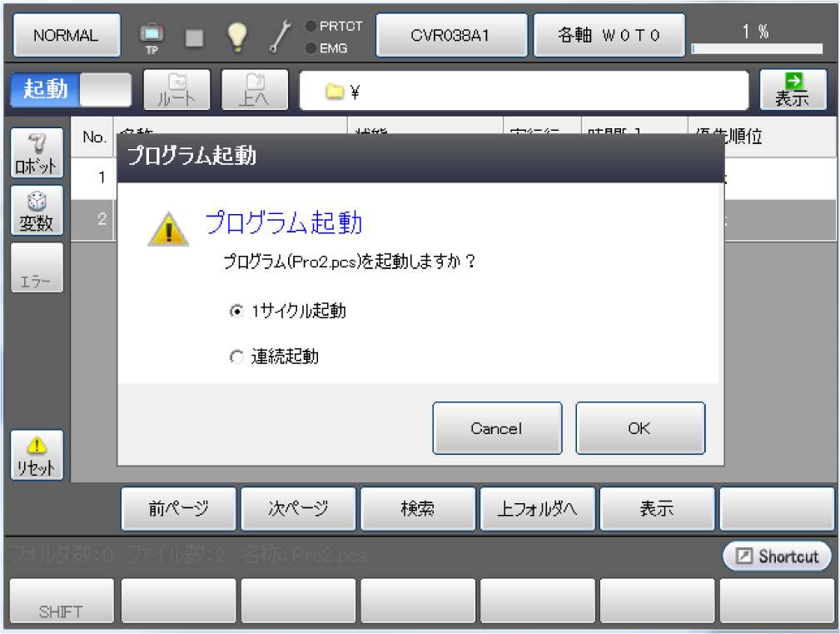The image size is (840, 634).
Task: Click the 次ページ next page button
Action: click(298, 509)
